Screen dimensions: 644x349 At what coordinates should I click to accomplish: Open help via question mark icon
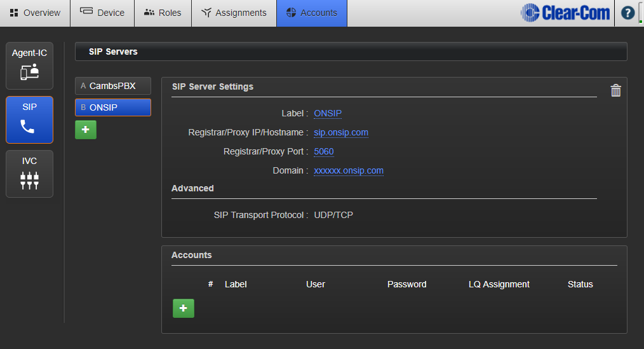coord(627,13)
